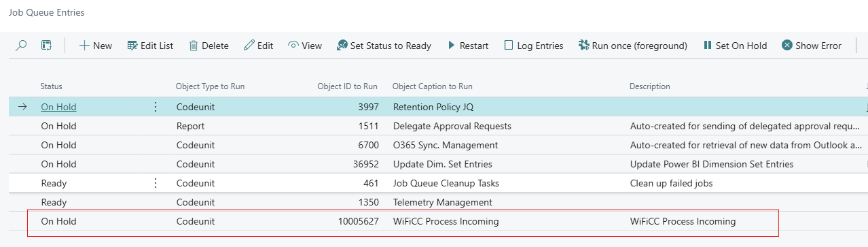The image size is (868, 247).
Task: Open Edit List mode
Action: click(150, 46)
